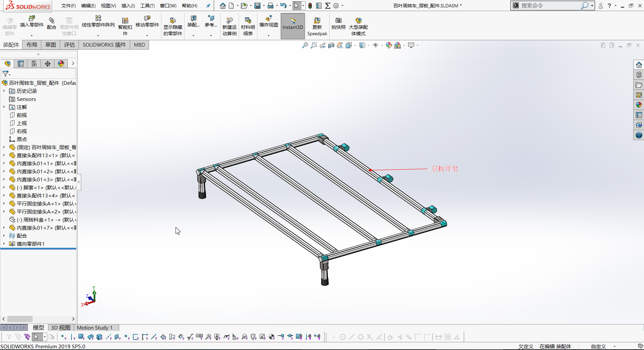This screenshot has height=350, width=644.
Task: Click the feature tree filter funnel
Action: (6, 74)
